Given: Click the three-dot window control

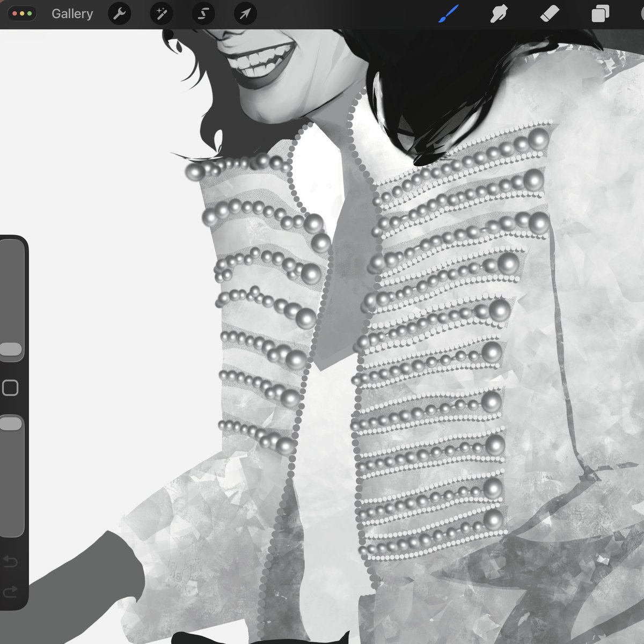Looking at the screenshot, I should 22,14.
